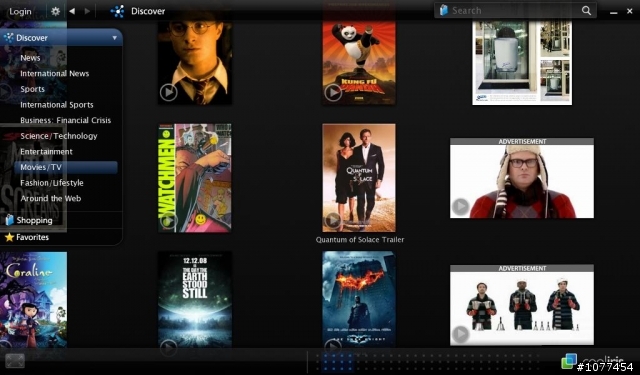Click the magnifier search icon
The image size is (640, 375).
pos(586,11)
